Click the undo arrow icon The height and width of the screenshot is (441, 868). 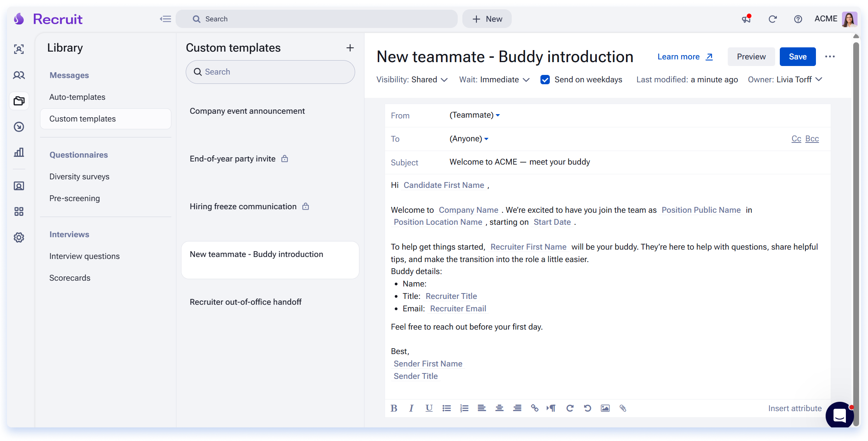[587, 408]
